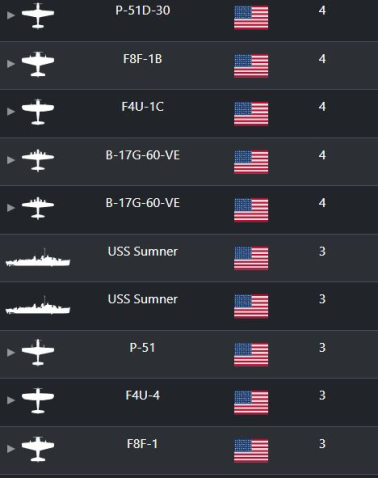Click the US flag in F8F-1B row

(x=251, y=66)
